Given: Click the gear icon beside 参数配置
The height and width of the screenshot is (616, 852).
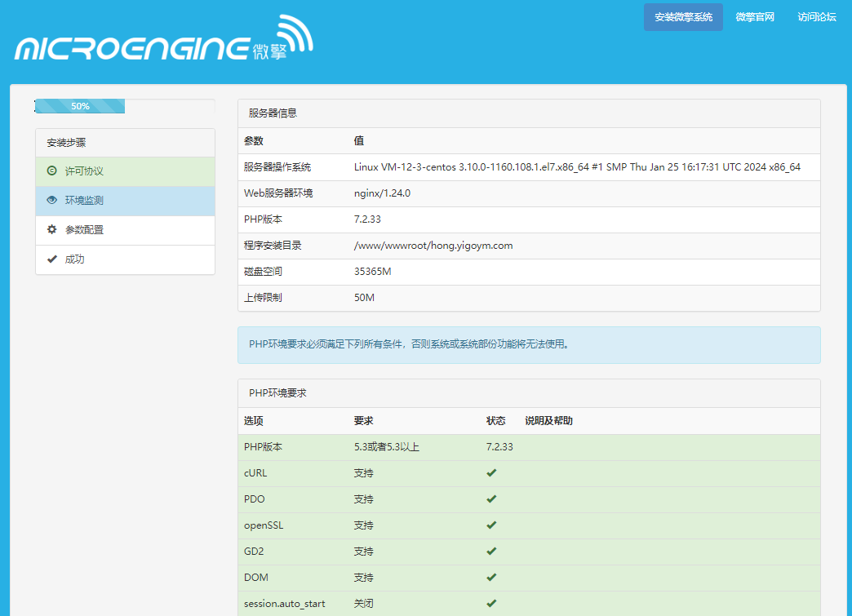Looking at the screenshot, I should pyautogui.click(x=52, y=230).
